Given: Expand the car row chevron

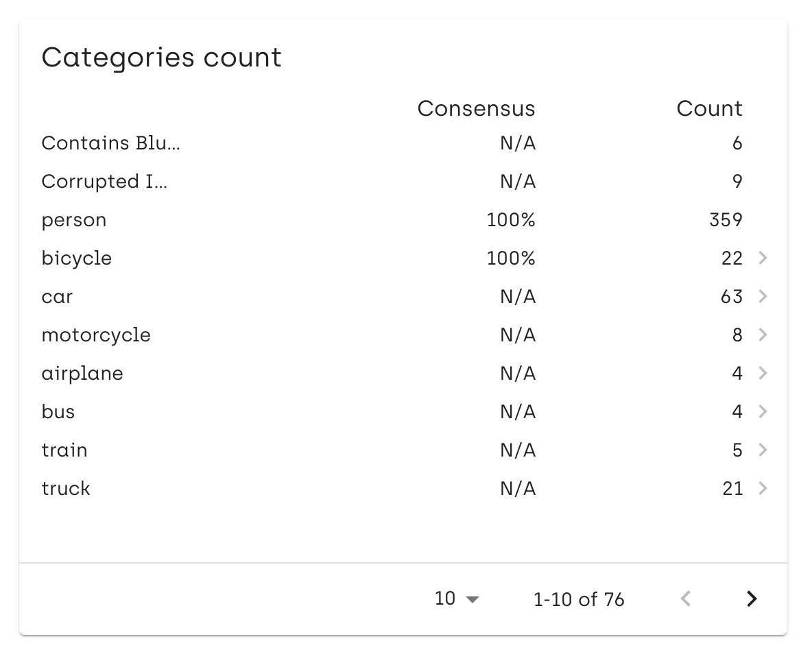Looking at the screenshot, I should tap(763, 296).
